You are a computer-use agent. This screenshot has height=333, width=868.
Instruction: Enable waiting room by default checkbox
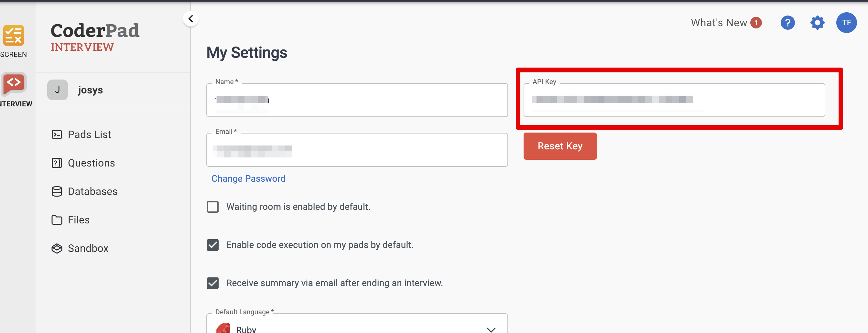click(212, 207)
